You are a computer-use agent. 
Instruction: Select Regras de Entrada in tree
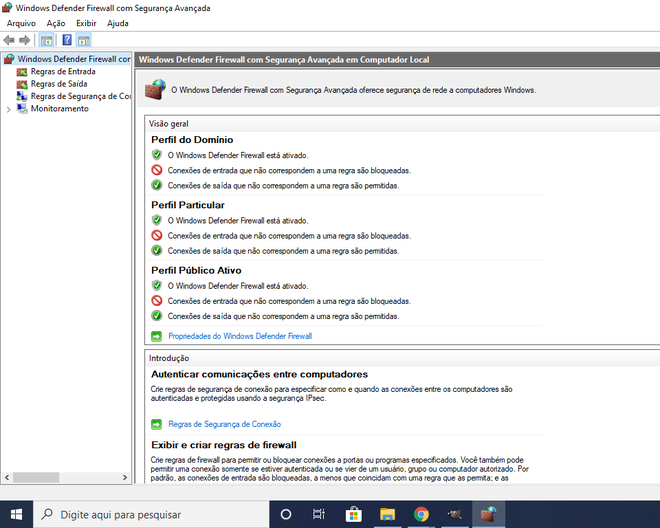63,72
